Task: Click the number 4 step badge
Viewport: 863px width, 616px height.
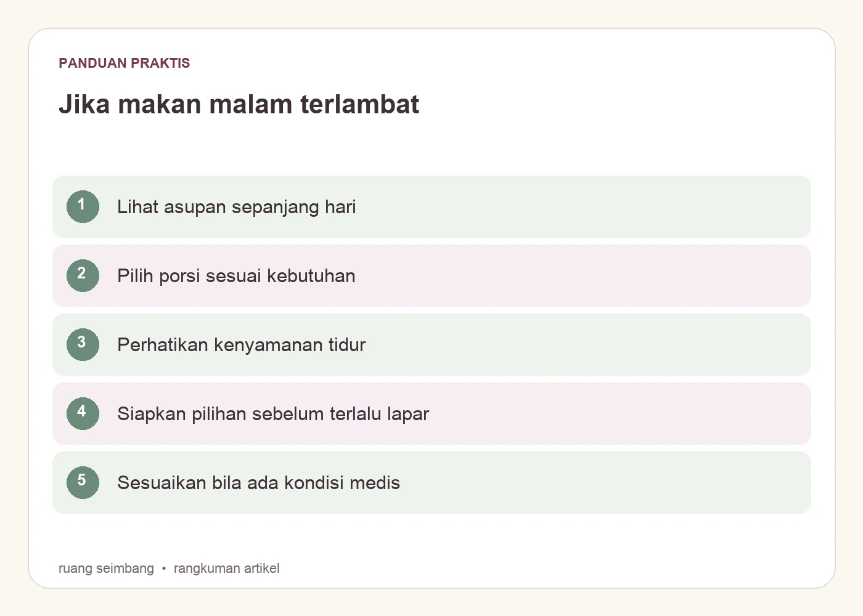Action: (x=83, y=413)
